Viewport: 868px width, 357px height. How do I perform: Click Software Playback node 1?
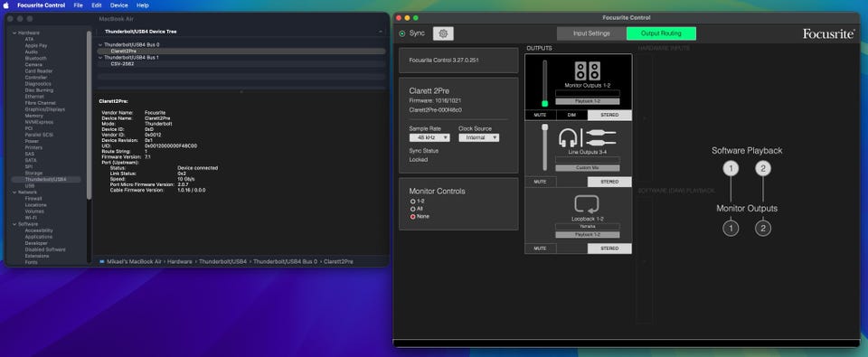tap(731, 168)
